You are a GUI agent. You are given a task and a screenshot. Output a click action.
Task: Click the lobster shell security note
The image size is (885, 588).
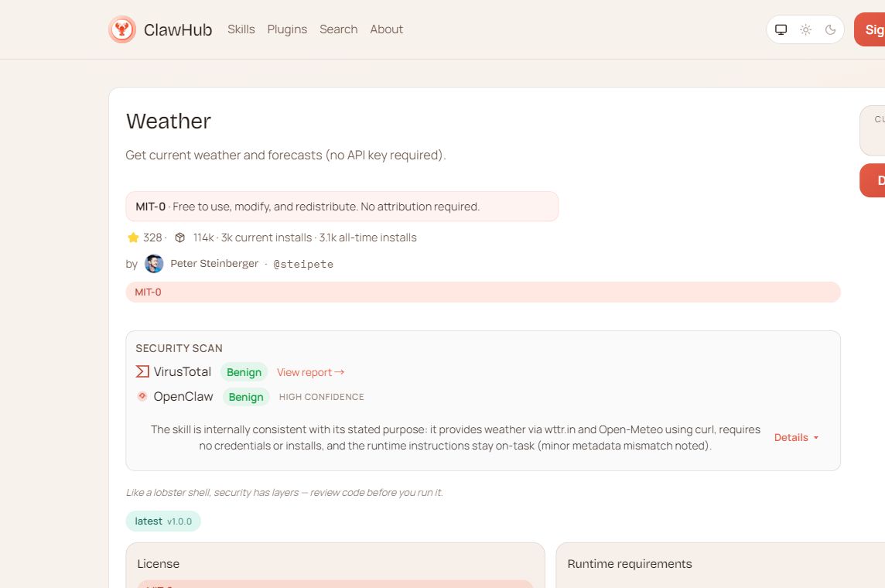(285, 493)
